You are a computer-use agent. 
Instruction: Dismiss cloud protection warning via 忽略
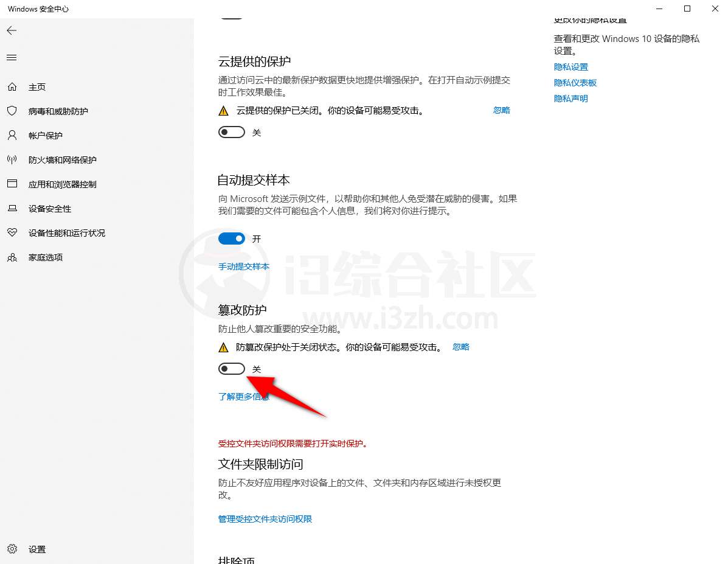pyautogui.click(x=501, y=110)
